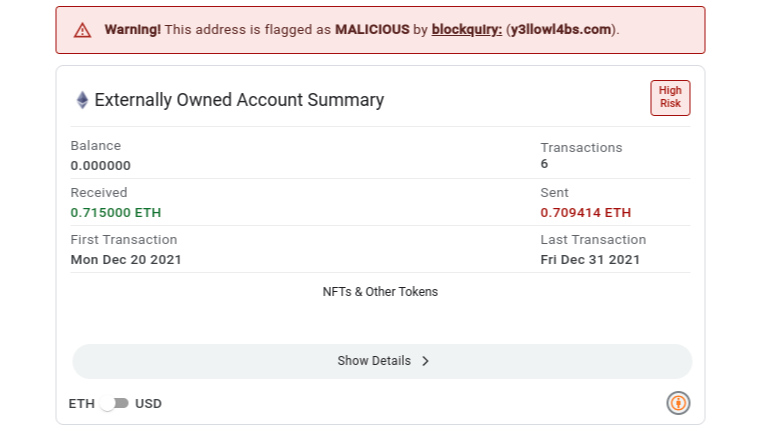Click the balance value 0.000000

coord(101,166)
